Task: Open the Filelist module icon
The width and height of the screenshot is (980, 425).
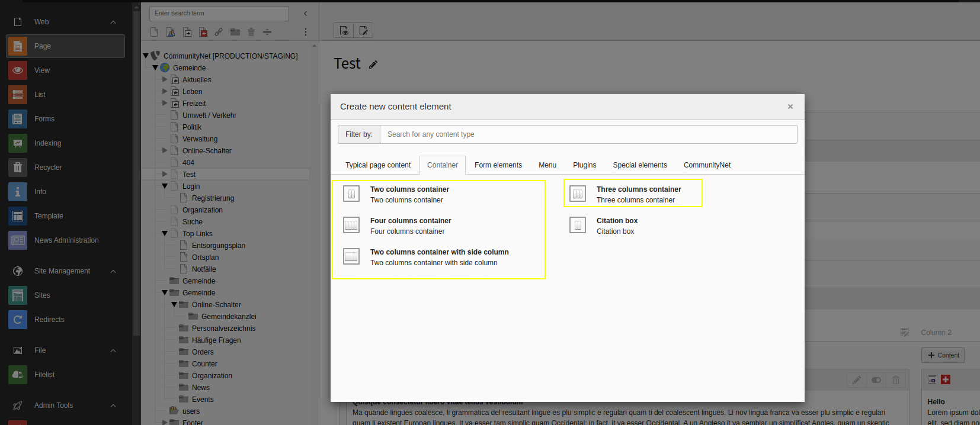Action: pos(18,375)
